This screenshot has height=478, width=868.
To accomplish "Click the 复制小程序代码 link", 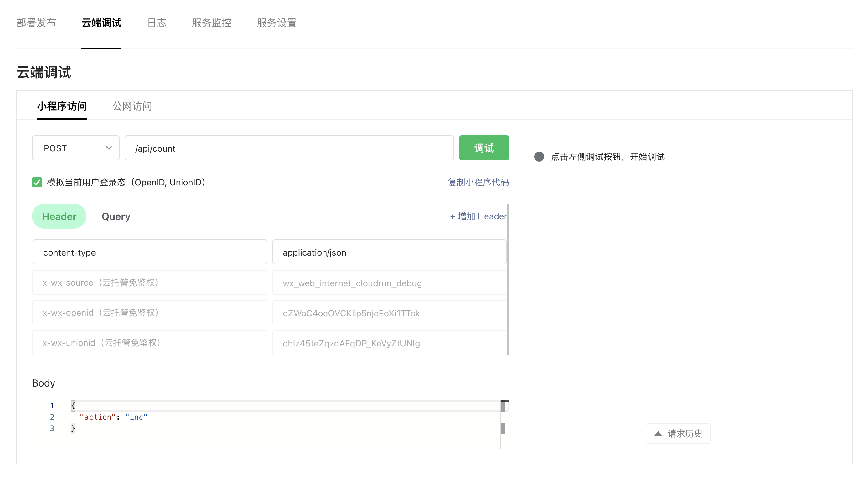I will click(478, 182).
